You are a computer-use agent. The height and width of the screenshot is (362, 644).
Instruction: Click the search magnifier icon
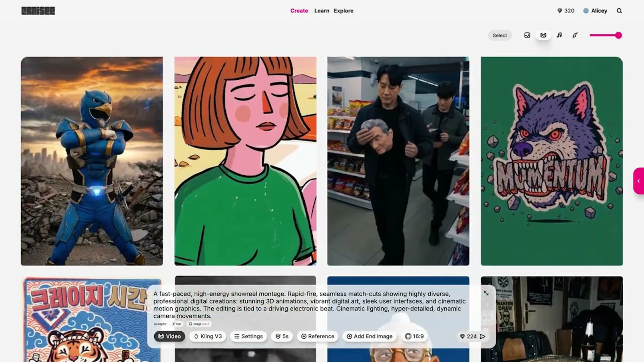pyautogui.click(x=619, y=11)
